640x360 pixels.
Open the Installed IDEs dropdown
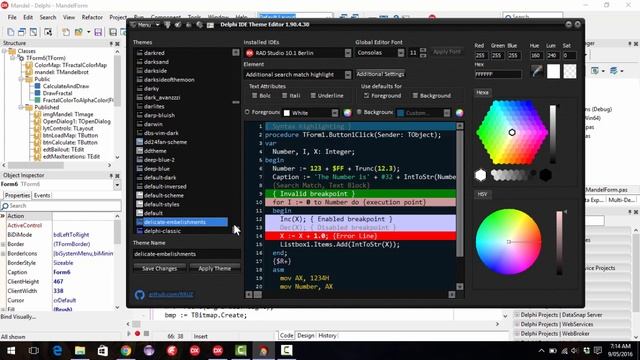click(348, 53)
